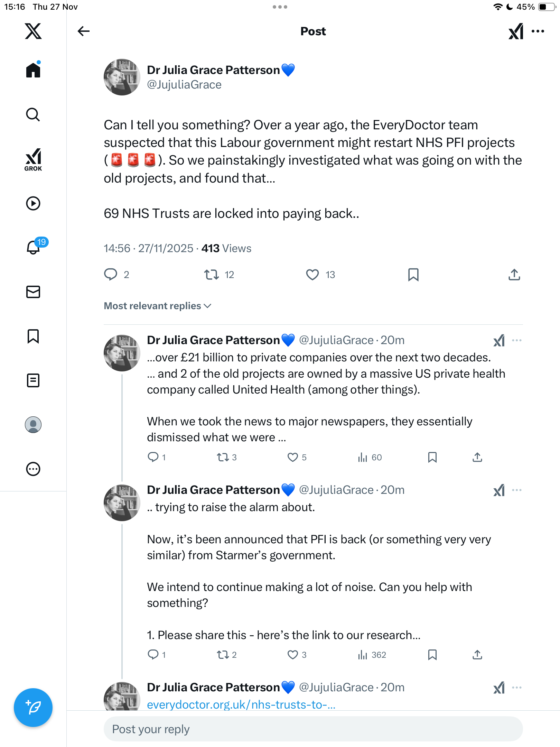
Task: Open Notifications bell with 19 badge
Action: (34, 247)
